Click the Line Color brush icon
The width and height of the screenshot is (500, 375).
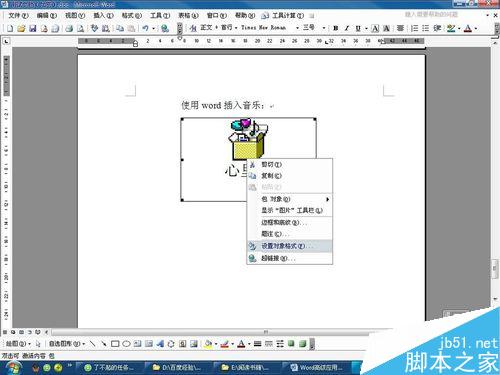pyautogui.click(x=225, y=343)
